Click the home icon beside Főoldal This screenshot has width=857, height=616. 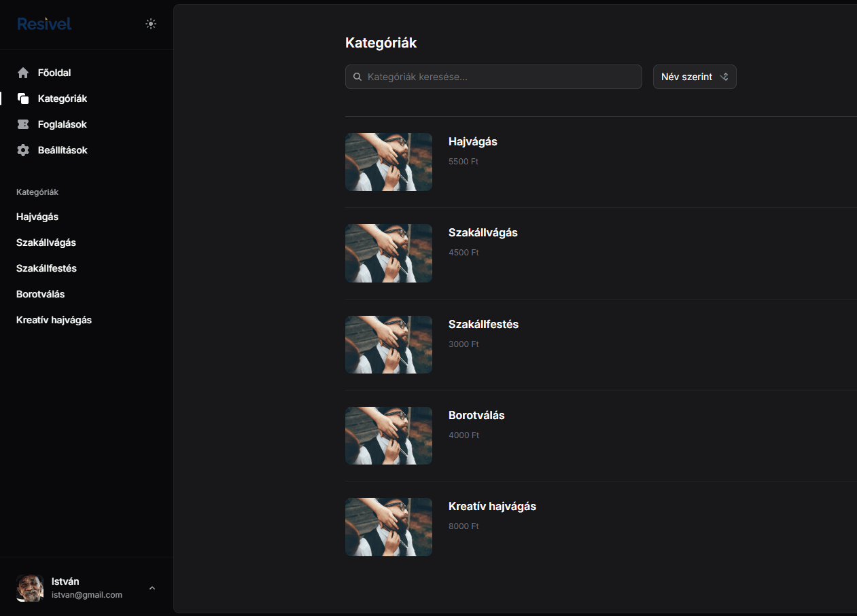(23, 73)
